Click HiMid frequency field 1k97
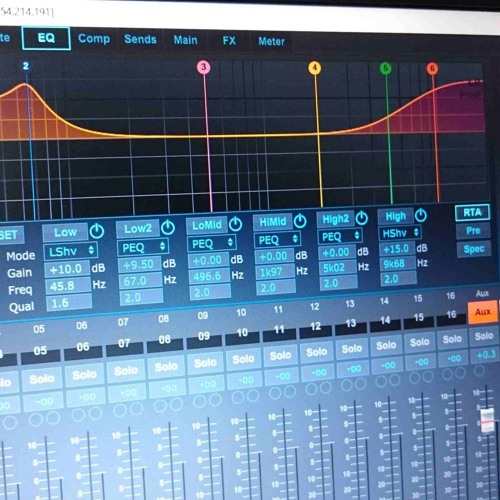500x500 pixels. [x=275, y=272]
